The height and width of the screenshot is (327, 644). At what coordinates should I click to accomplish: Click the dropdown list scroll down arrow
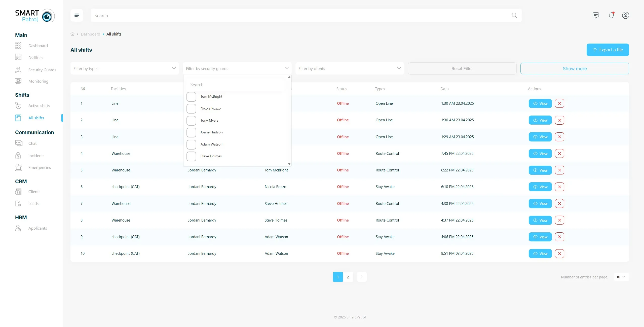pos(289,164)
